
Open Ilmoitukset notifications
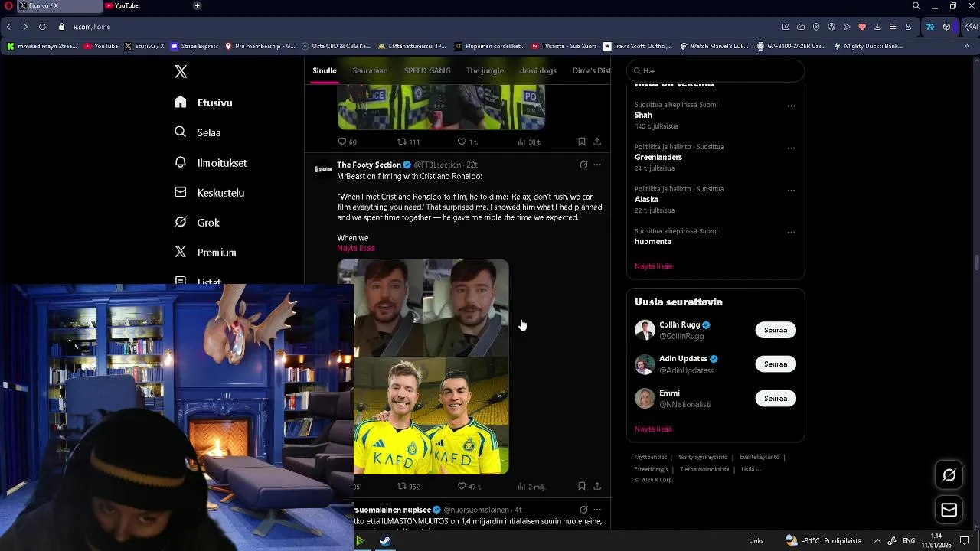211,162
